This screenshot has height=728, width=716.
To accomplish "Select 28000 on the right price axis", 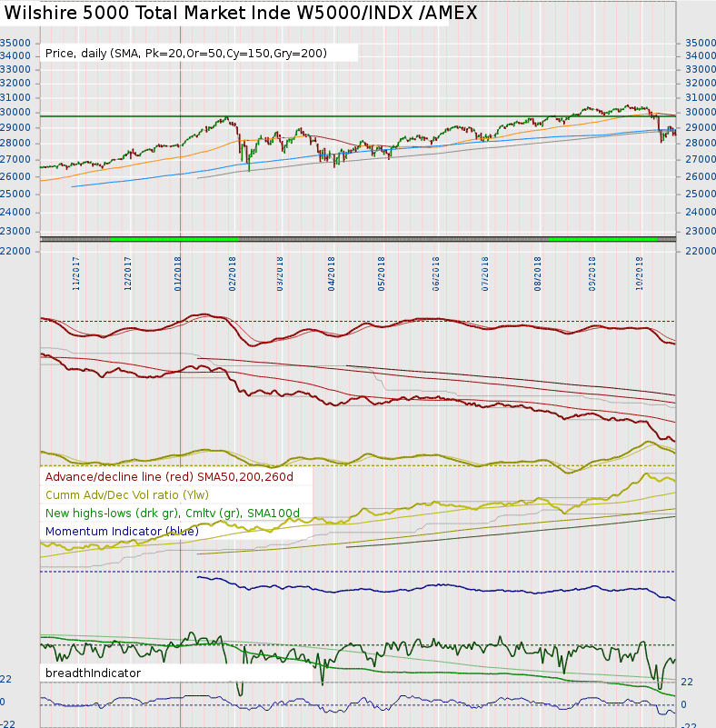I will point(701,143).
